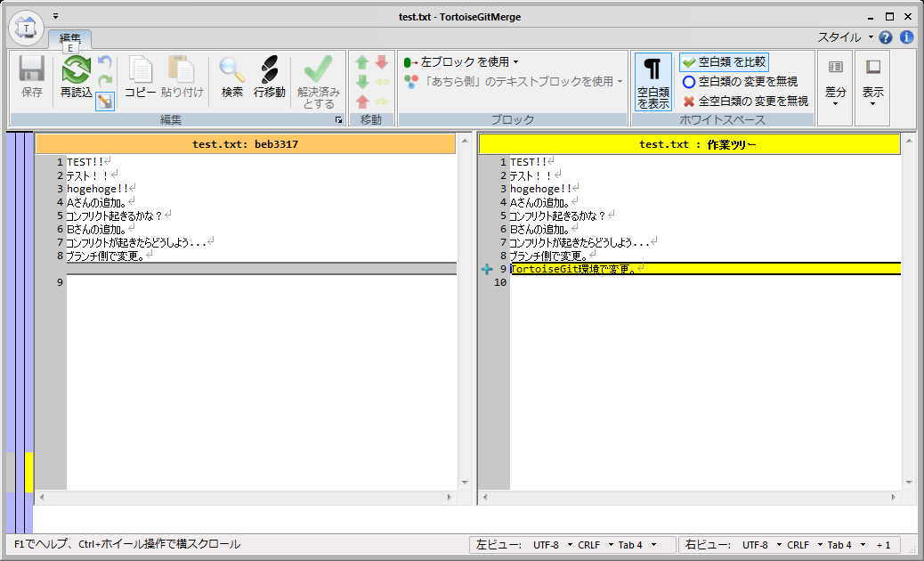The image size is (924, 561).
Task: Open the スタイル style menu
Action: [x=845, y=37]
